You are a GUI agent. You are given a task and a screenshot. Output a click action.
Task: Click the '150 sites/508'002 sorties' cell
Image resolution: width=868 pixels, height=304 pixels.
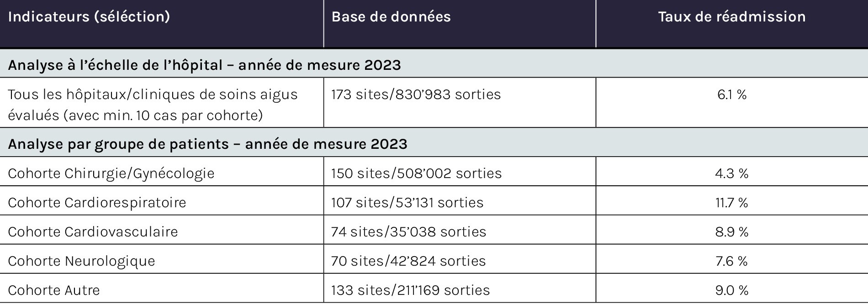pos(416,173)
